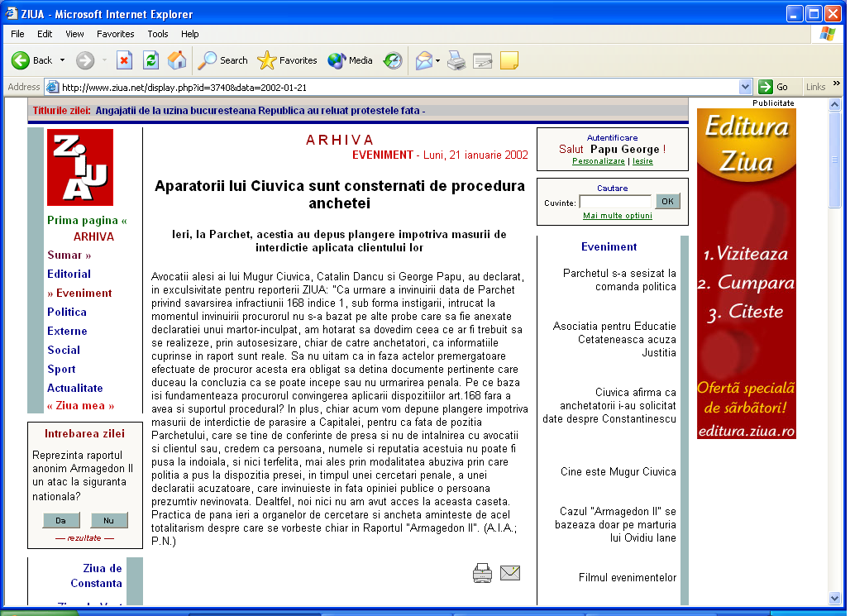The width and height of the screenshot is (850, 616).
Task: Open the File menu
Action: (x=17, y=34)
